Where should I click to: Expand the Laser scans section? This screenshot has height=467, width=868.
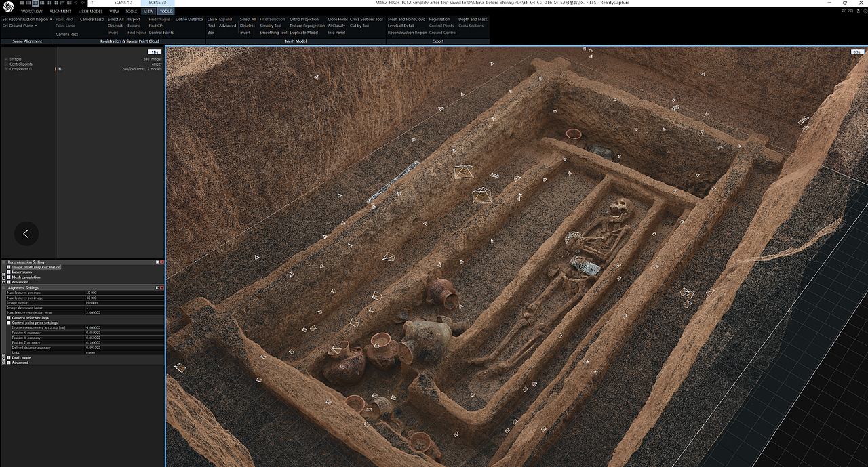tap(9, 272)
